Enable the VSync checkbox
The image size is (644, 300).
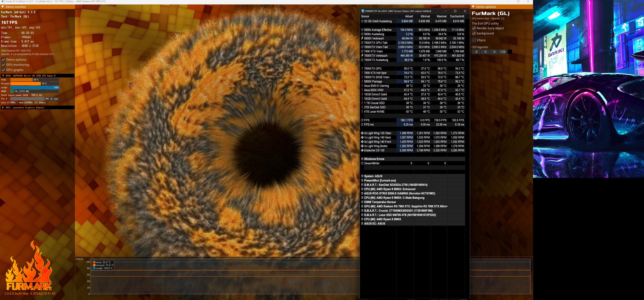(474, 40)
